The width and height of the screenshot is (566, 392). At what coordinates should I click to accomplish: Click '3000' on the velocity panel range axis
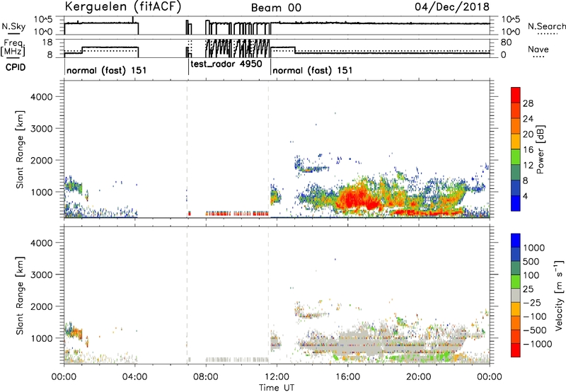point(41,275)
